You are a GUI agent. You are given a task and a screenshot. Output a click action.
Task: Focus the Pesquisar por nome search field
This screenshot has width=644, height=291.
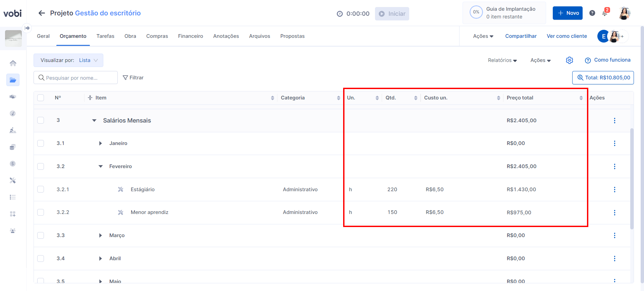tap(75, 78)
